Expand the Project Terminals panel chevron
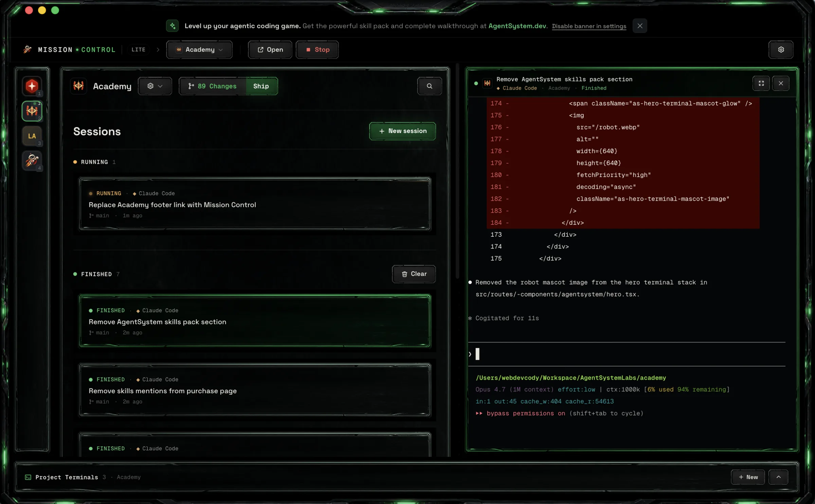Screen dimensions: 815x504 [779, 477]
